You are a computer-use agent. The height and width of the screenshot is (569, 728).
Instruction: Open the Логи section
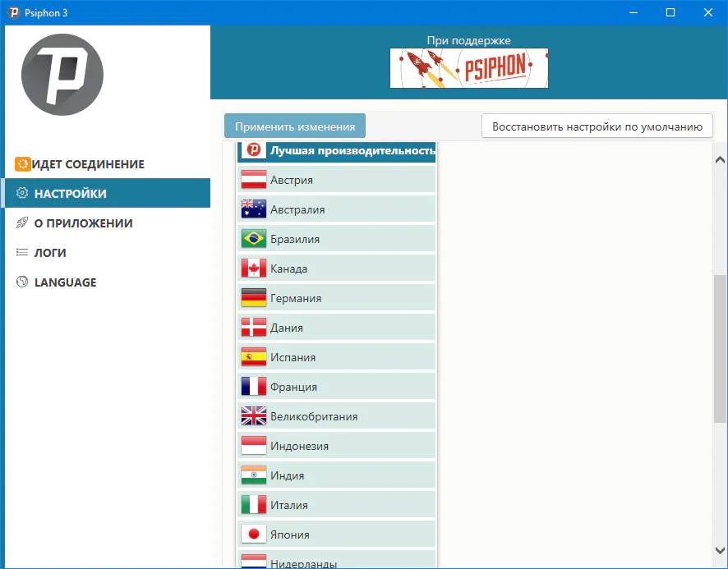click(x=50, y=253)
